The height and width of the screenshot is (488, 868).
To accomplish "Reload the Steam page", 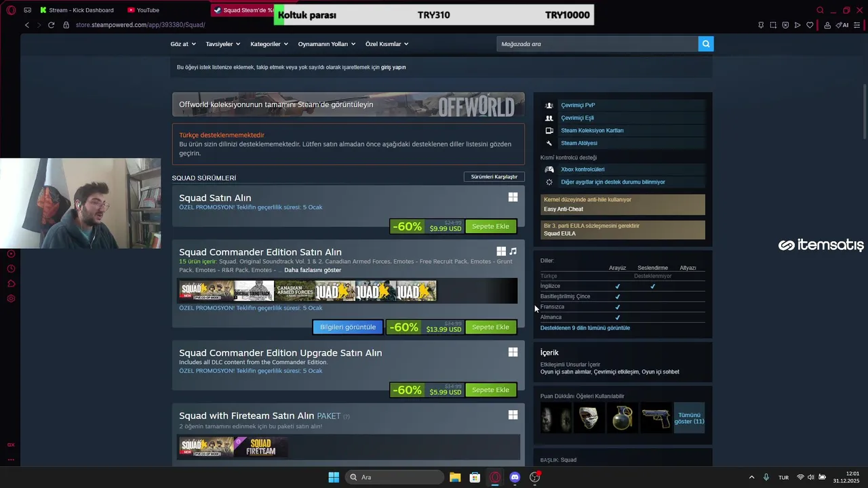I will point(51,25).
